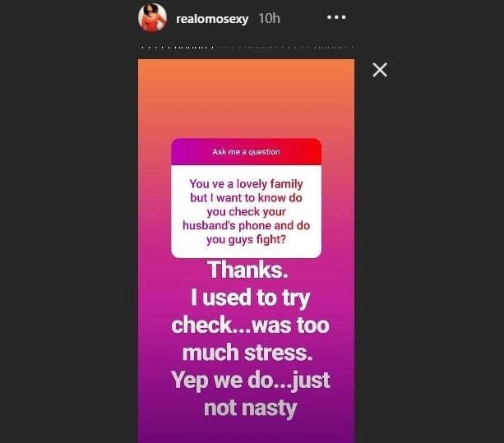Image resolution: width=504 pixels, height=443 pixels.
Task: Open the three-dot more options menu
Action: pos(336,17)
